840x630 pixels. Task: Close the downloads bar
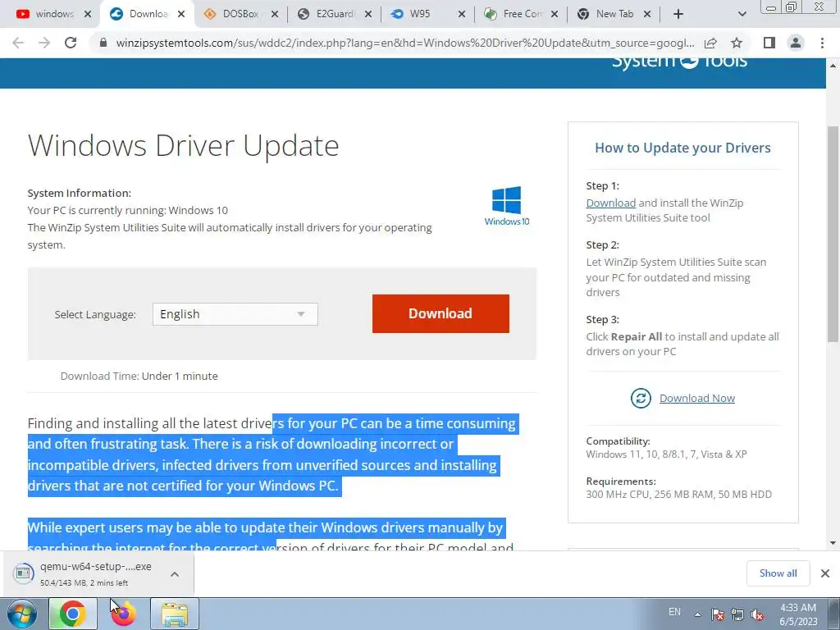pos(825,573)
